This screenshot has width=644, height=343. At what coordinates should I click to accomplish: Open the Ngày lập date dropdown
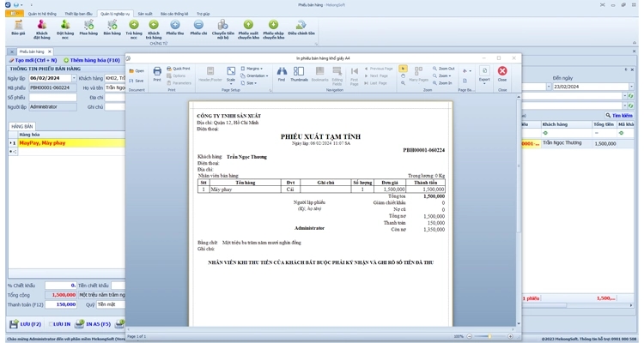74,78
